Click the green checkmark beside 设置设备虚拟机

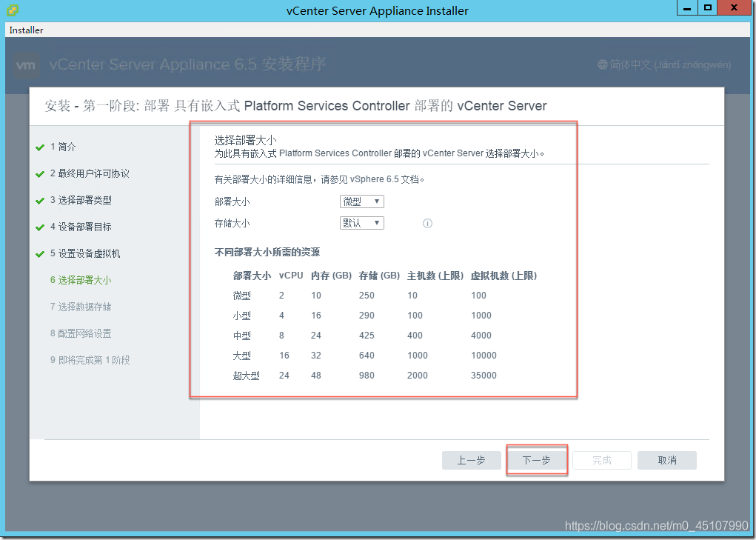click(x=40, y=254)
